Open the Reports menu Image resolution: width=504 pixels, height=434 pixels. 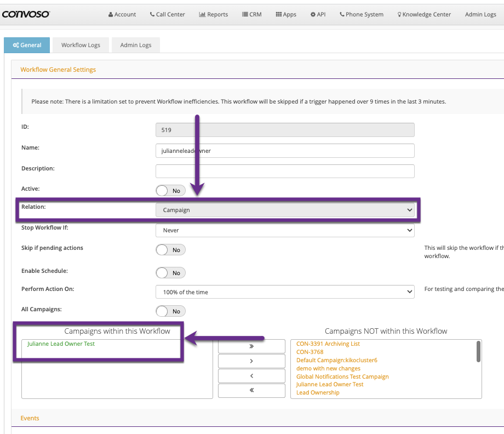click(213, 14)
